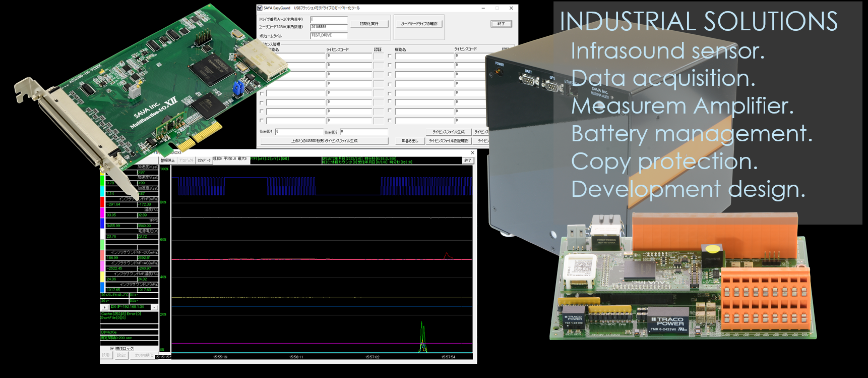Click the 15:55:19 time axis label
This screenshot has height=378, width=868.
(x=220, y=357)
